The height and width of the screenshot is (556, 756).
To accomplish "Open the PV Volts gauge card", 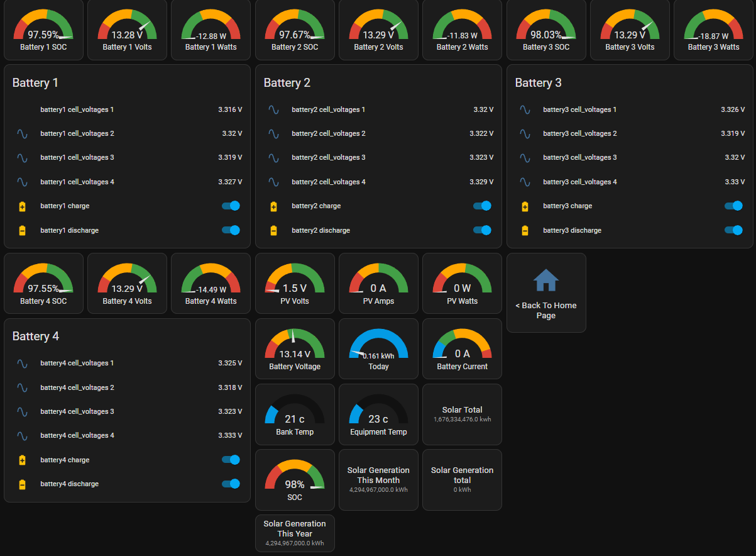I will pos(295,283).
